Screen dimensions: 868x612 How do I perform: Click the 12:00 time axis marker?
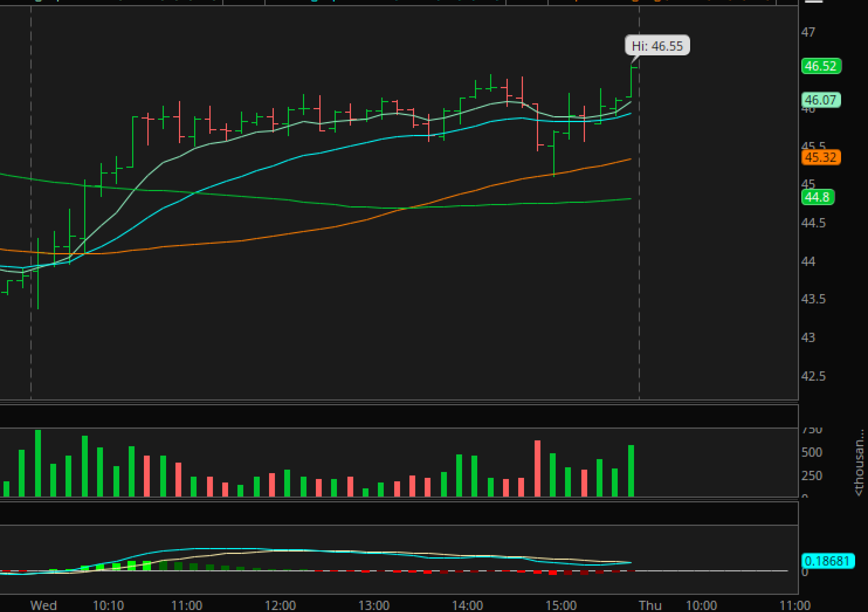coord(280,605)
